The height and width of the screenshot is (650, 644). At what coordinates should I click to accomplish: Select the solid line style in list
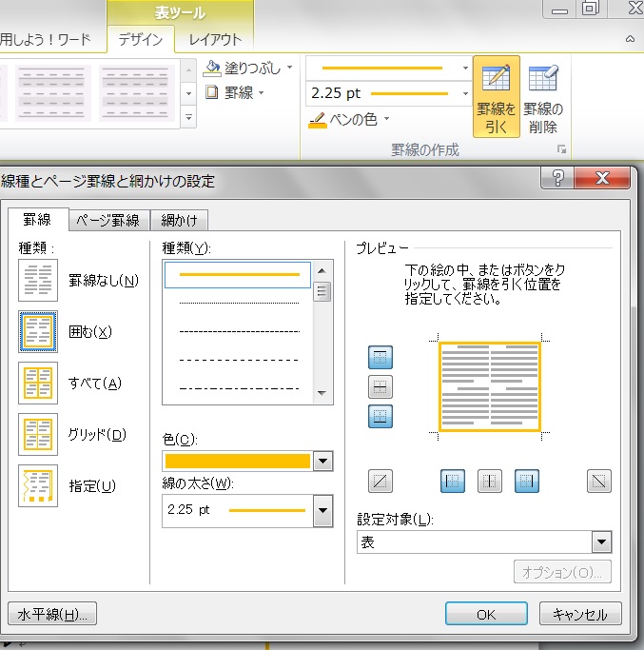238,274
